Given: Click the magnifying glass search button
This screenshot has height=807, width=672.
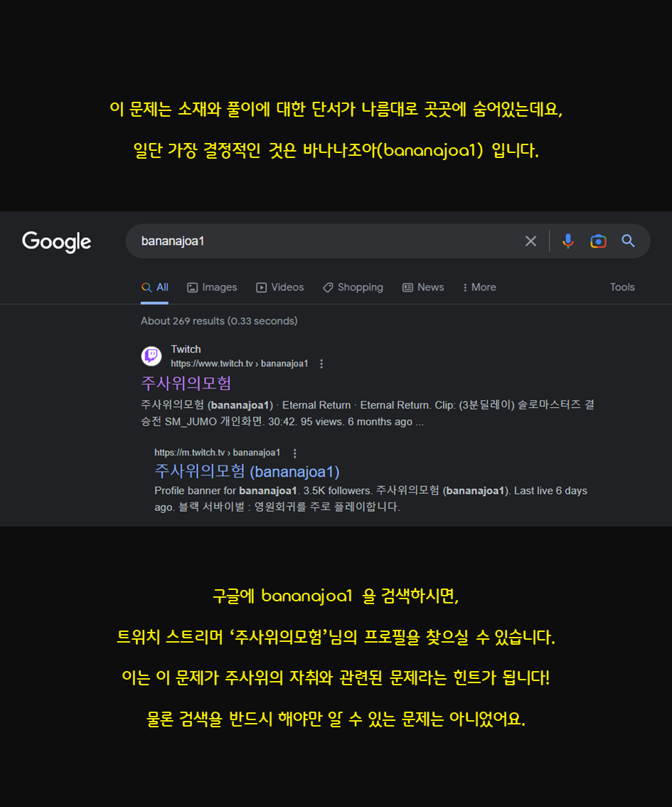Looking at the screenshot, I should pos(628,241).
